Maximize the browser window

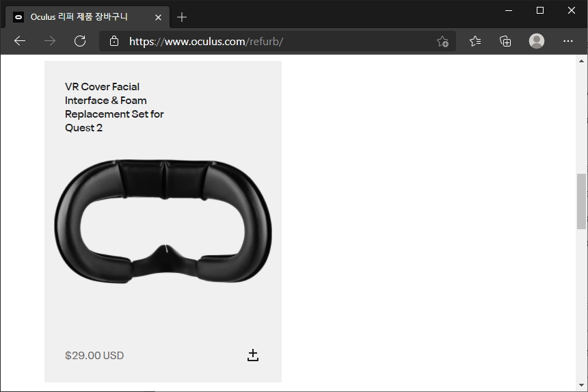tap(540, 10)
